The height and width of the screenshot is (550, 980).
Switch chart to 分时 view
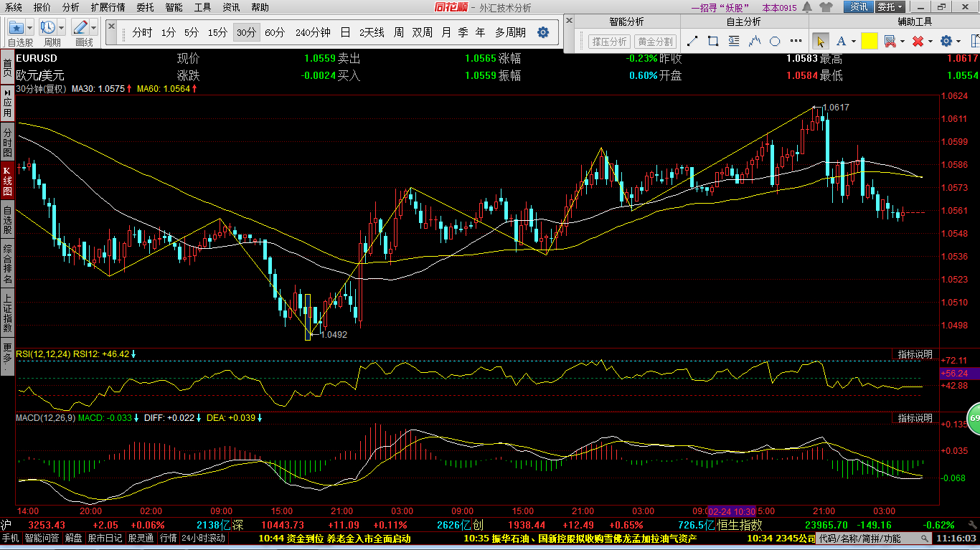142,32
